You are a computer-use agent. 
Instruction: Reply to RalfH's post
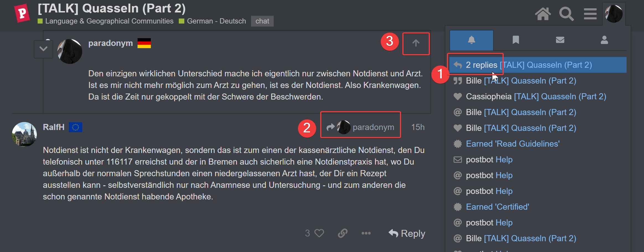[407, 233]
